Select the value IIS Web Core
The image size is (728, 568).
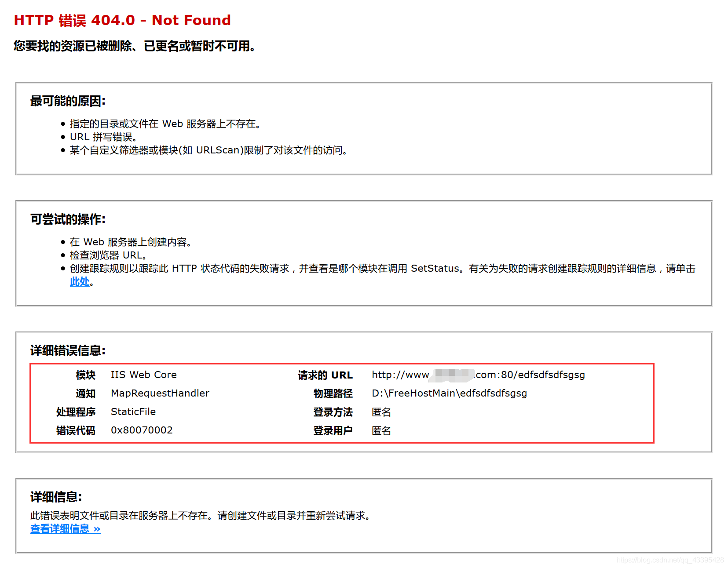[x=144, y=375]
